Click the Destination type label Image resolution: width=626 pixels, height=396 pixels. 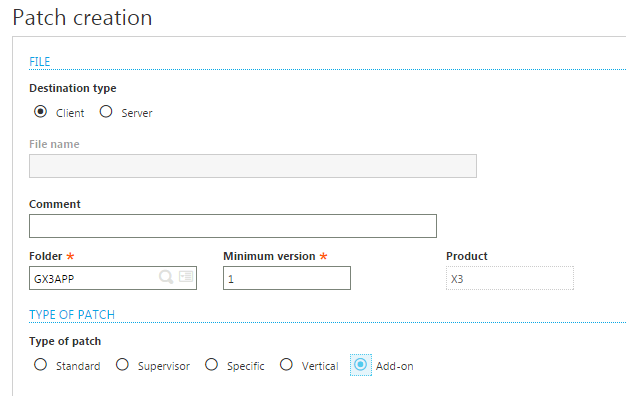pyautogui.click(x=73, y=88)
